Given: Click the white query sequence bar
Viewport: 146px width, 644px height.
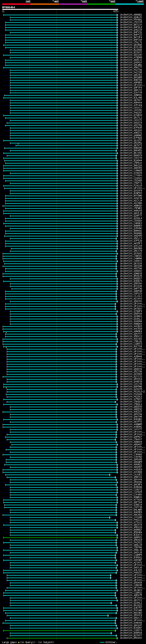Looking at the screenshot, I should (60, 9).
